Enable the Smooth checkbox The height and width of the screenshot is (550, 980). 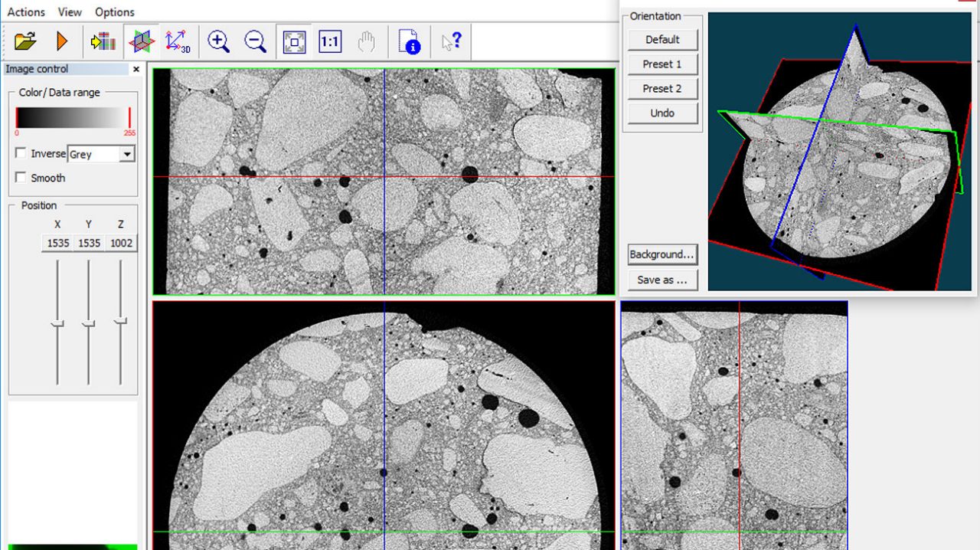[x=21, y=178]
